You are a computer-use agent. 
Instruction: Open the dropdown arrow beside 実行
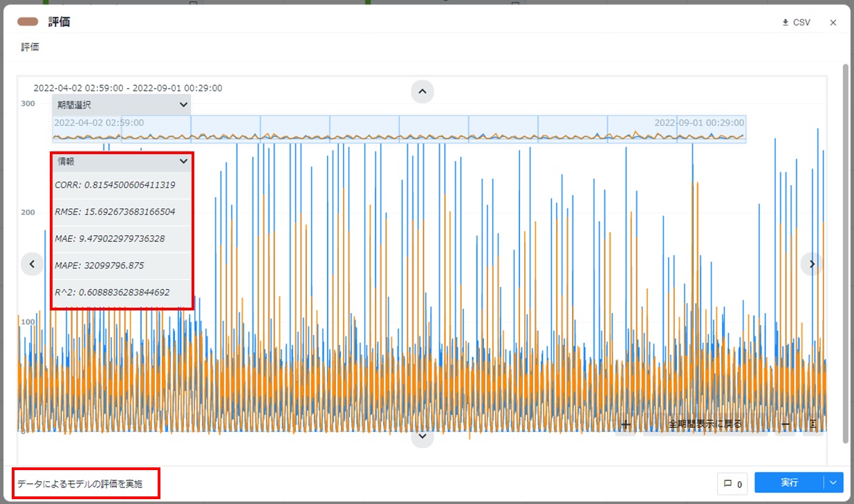(x=833, y=483)
